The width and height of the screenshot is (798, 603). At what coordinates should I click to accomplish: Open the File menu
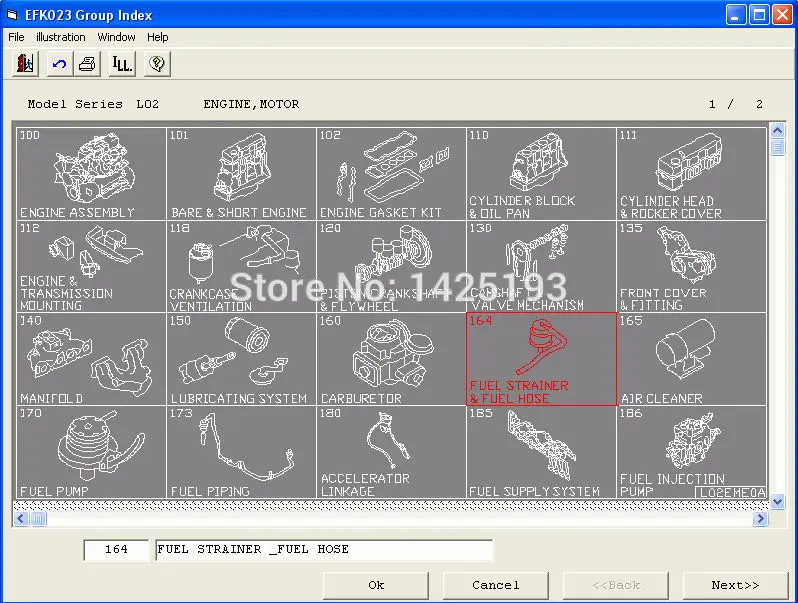(x=16, y=37)
